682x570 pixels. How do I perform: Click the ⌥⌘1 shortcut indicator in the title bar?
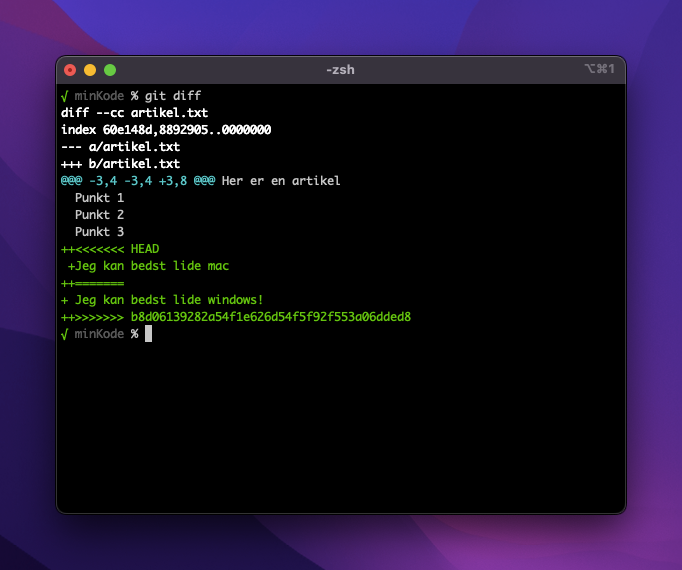[x=599, y=69]
